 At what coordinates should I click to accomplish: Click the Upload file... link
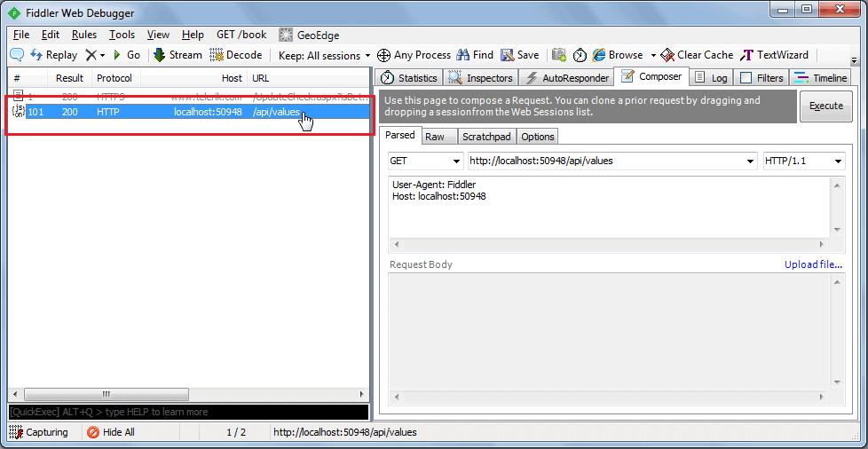pyautogui.click(x=813, y=264)
